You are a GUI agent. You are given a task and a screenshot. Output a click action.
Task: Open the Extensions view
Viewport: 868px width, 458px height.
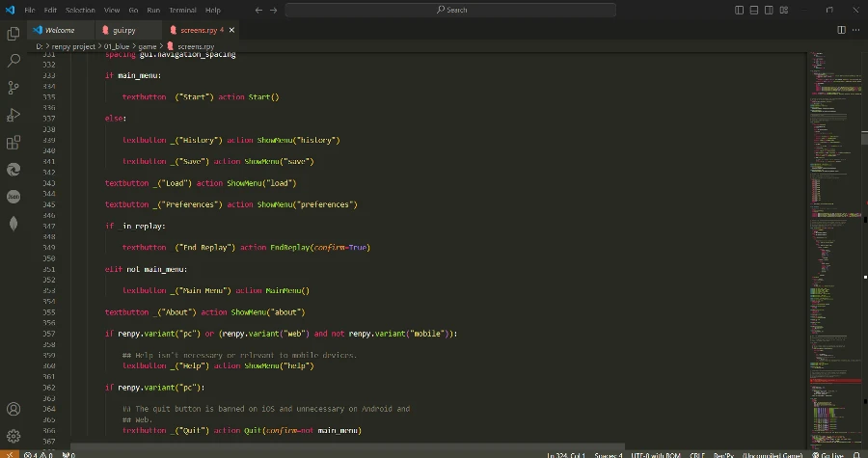coord(14,143)
